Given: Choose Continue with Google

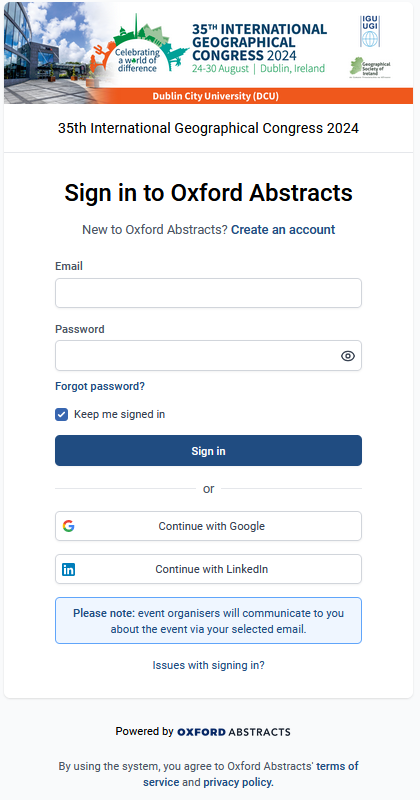Looking at the screenshot, I should pos(208,526).
